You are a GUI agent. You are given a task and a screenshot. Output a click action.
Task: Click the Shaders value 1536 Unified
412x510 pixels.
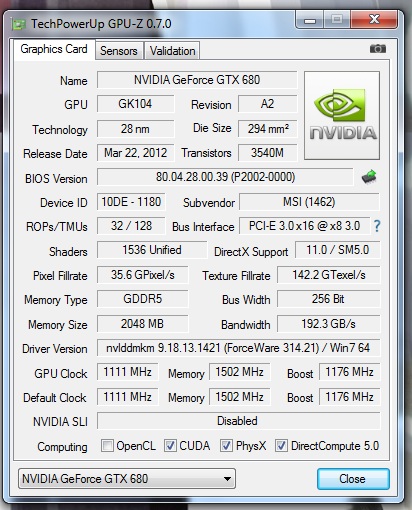click(x=152, y=250)
